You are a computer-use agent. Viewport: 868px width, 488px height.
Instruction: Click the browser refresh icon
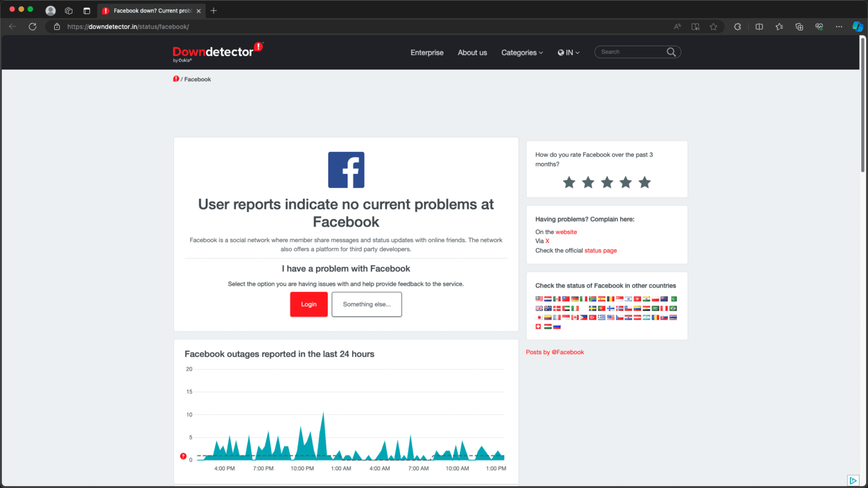[32, 26]
